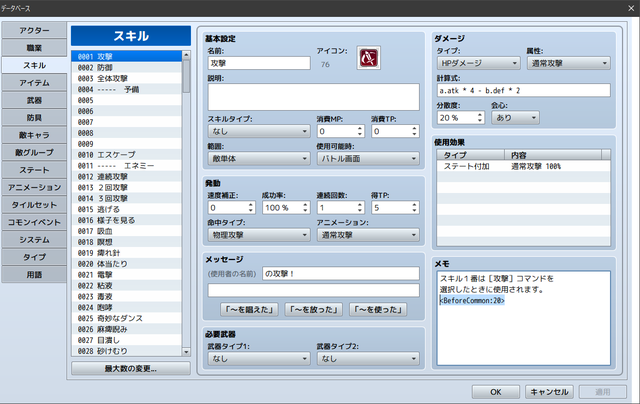Click the 速度補正 stepper field
This screenshot has height=404, width=640.
tap(231, 208)
